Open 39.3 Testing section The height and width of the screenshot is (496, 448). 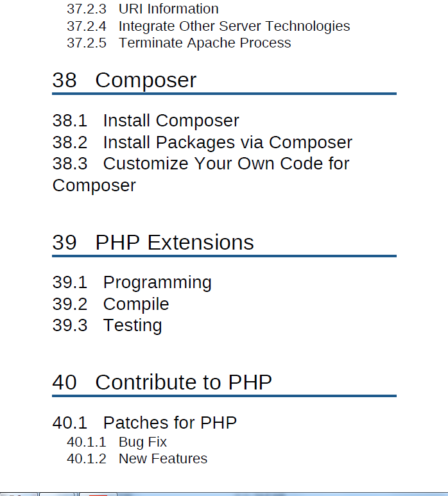click(x=107, y=325)
